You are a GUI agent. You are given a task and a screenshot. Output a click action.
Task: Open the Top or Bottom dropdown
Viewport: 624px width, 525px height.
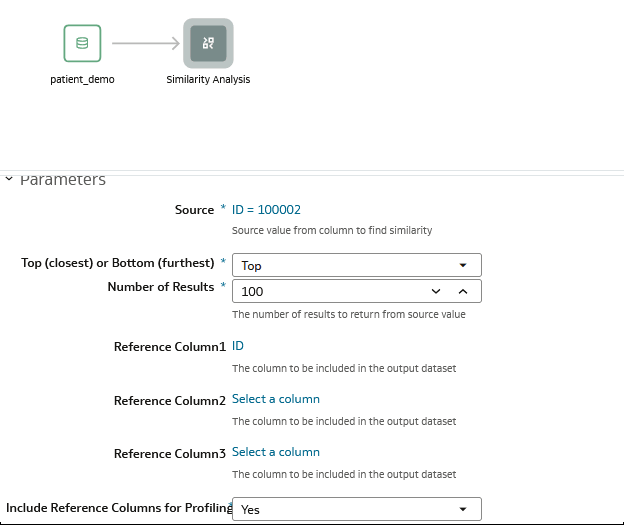coord(357,265)
